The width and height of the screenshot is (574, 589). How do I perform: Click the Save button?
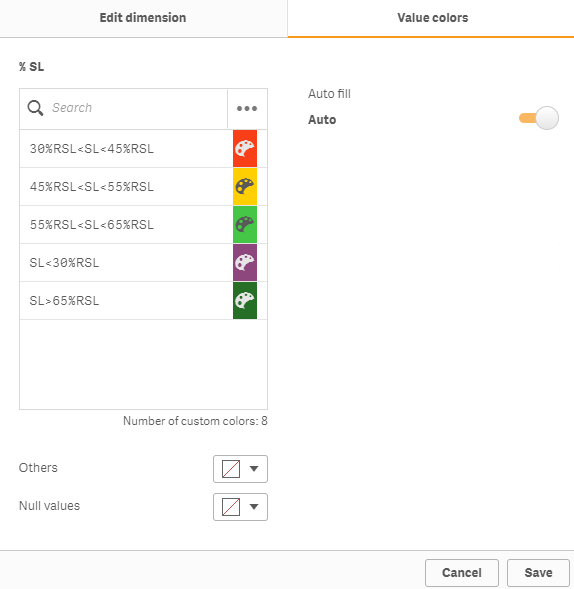(x=538, y=573)
